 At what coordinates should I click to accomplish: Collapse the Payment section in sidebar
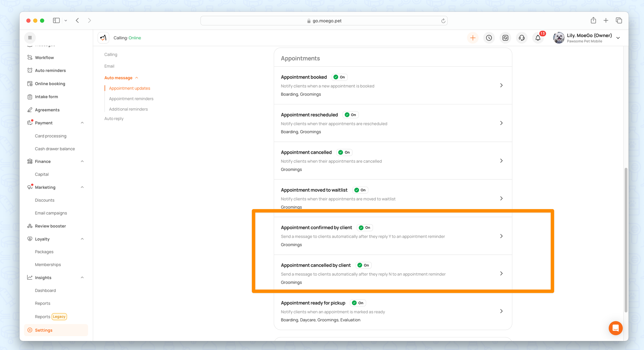click(x=82, y=123)
